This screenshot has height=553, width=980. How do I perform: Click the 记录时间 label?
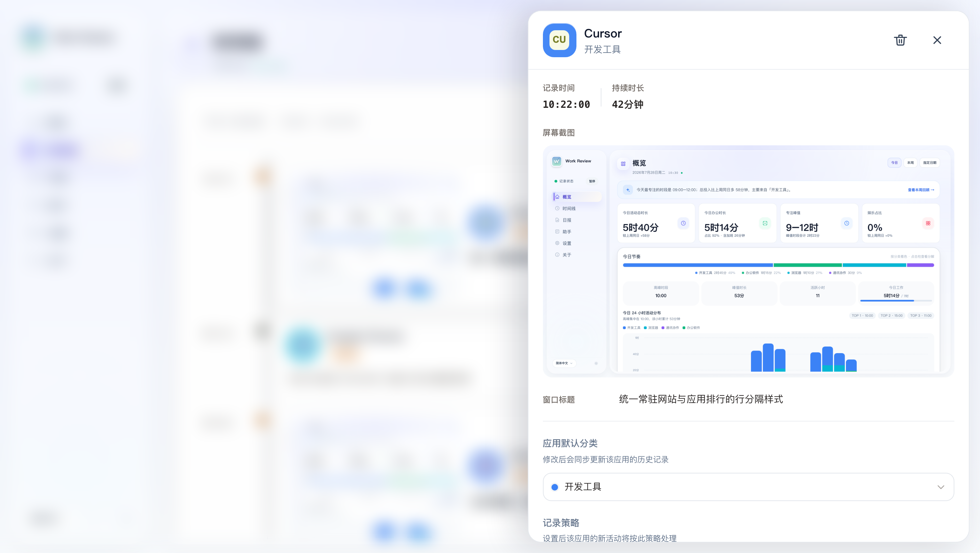coord(558,88)
